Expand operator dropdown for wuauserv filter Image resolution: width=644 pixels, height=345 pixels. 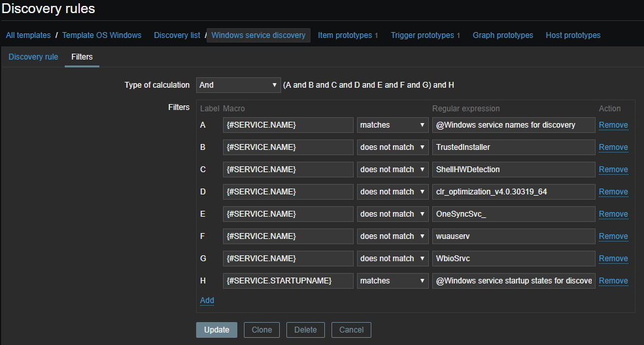392,236
